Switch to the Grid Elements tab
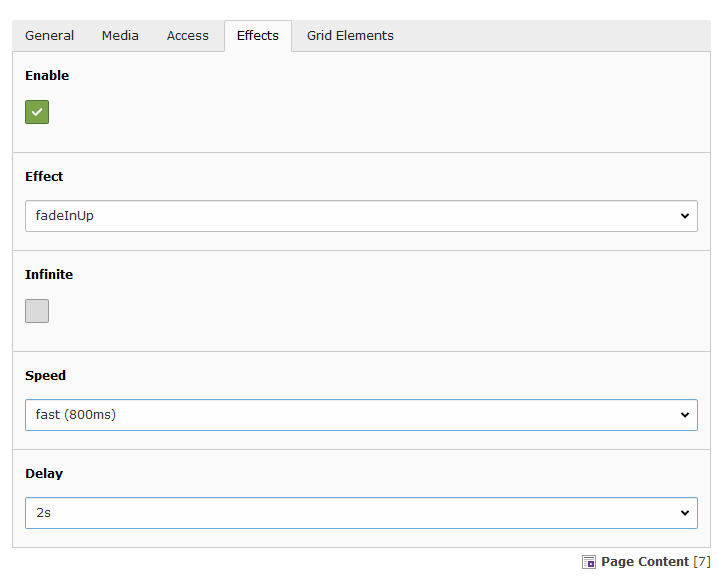The image size is (719, 584). coord(350,36)
